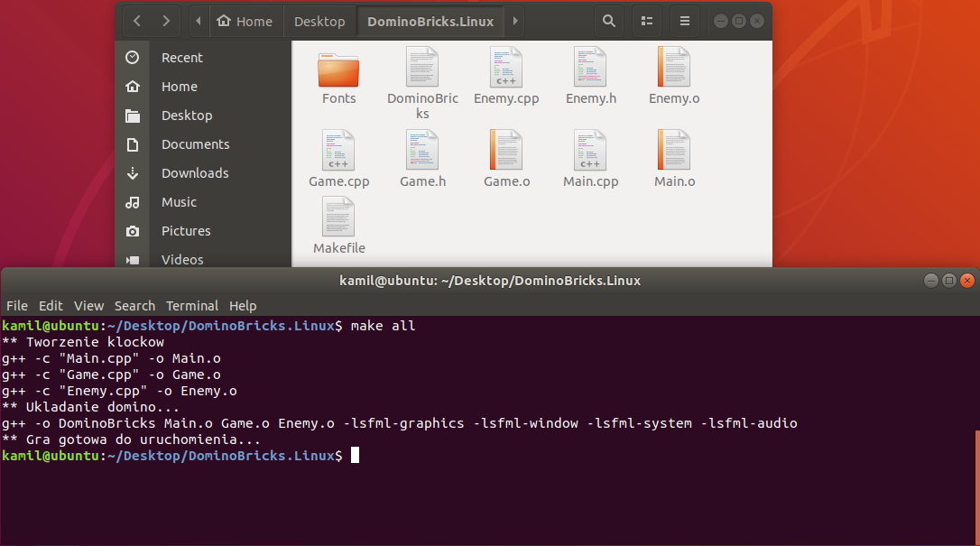980x546 pixels.
Task: Close the terminal window
Action: 966,281
